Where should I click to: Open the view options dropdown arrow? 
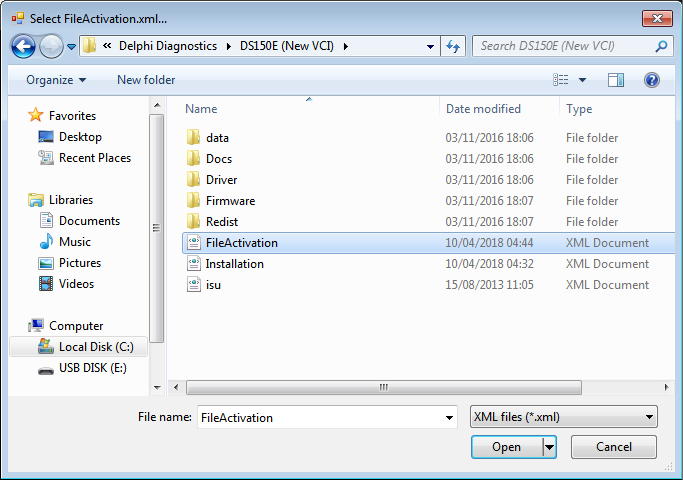click(582, 80)
